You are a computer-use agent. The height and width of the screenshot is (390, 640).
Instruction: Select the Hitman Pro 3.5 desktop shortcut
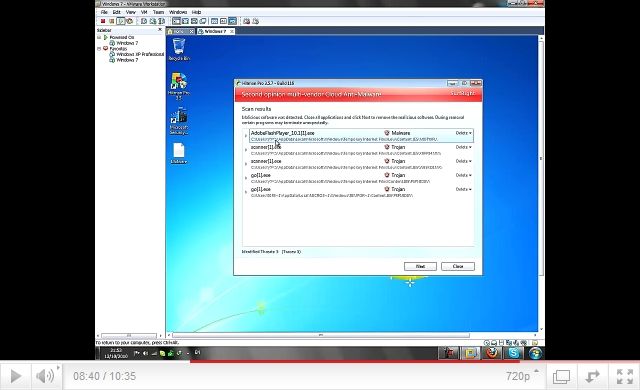pyautogui.click(x=179, y=86)
